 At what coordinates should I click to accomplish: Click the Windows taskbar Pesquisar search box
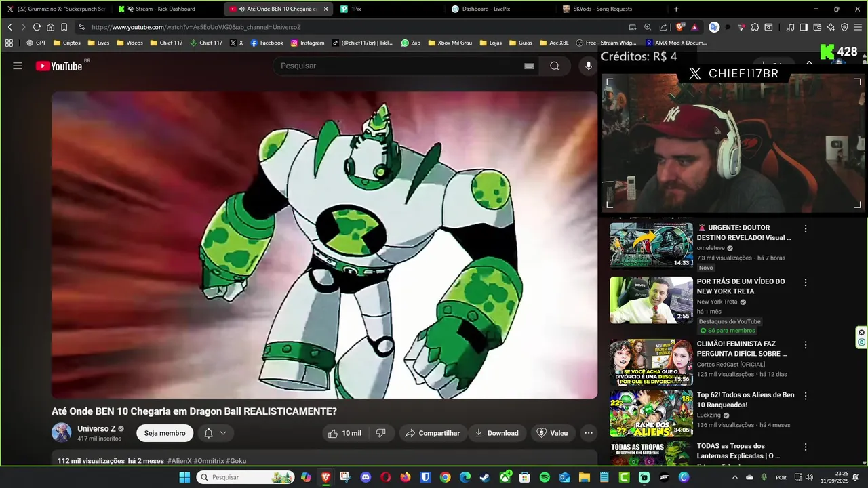pos(245,477)
